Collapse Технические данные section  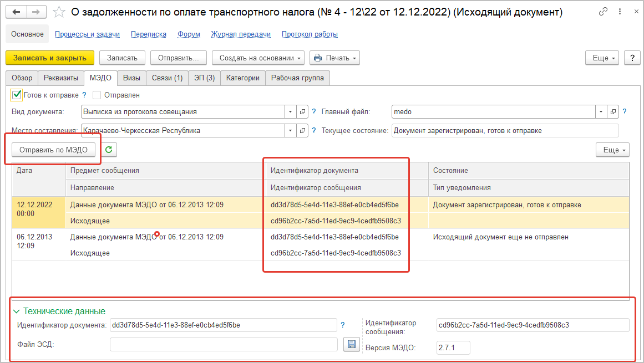[x=17, y=311]
